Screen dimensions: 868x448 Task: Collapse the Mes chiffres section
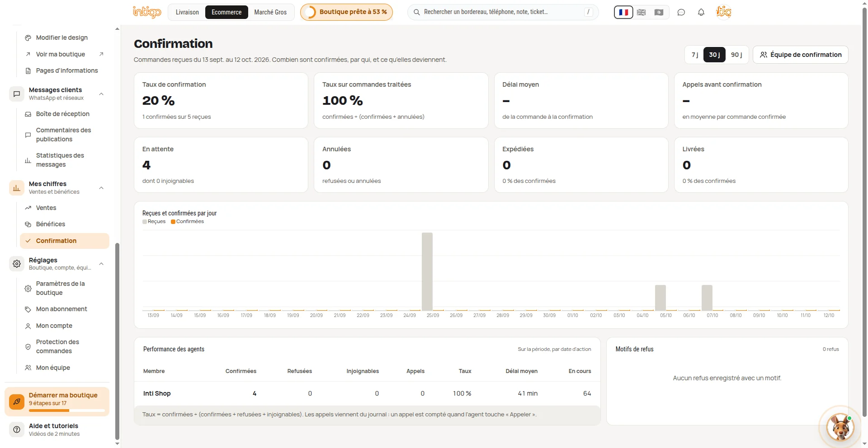[x=101, y=188]
